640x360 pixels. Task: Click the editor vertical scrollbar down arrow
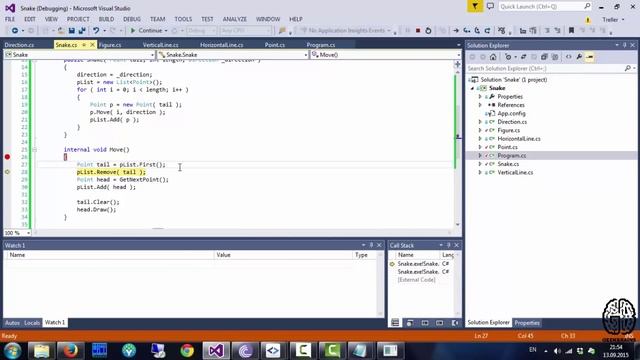point(458,224)
